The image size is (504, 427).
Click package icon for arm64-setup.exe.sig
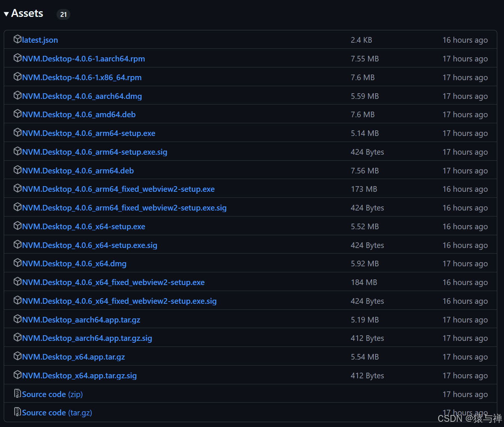[x=18, y=151]
